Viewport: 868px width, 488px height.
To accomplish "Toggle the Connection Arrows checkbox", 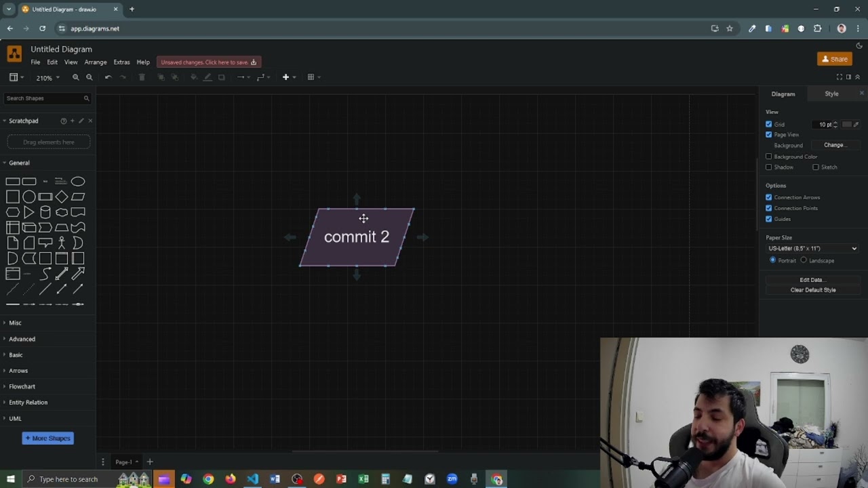I will click(769, 197).
